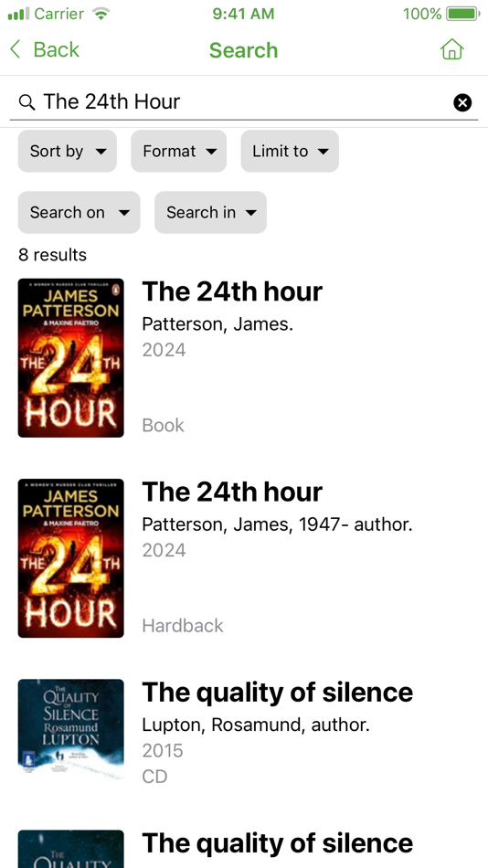The width and height of the screenshot is (488, 868).
Task: Tap the battery indicator in status bar
Action: click(463, 14)
